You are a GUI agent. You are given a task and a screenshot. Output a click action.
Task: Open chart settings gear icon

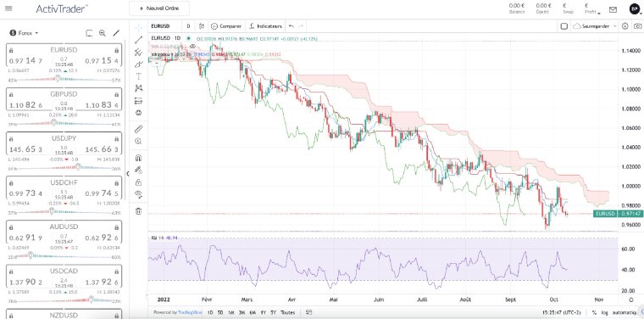pyautogui.click(x=625, y=26)
